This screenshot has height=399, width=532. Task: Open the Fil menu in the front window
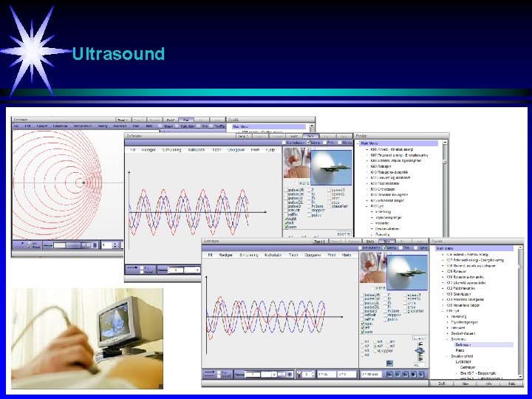coord(210,255)
